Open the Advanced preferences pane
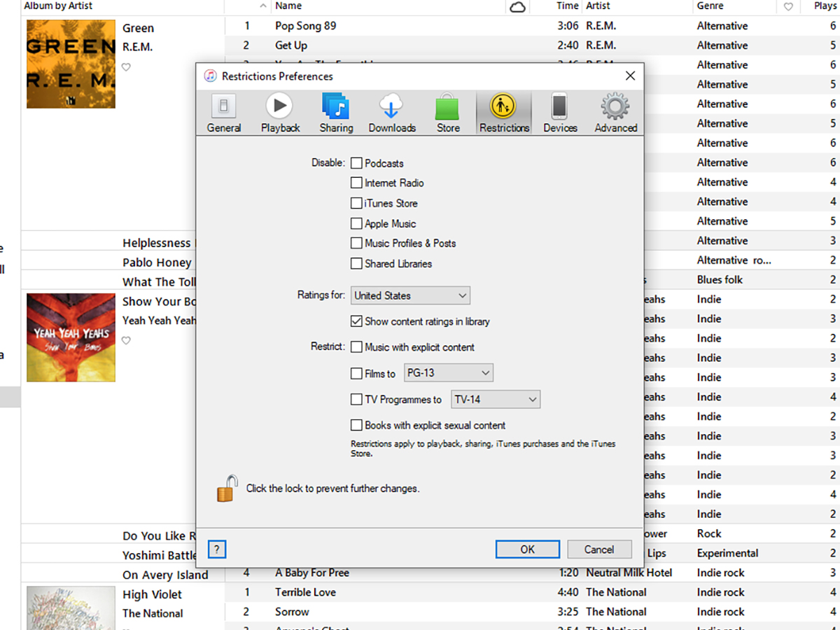This screenshot has width=840, height=630. (x=615, y=111)
